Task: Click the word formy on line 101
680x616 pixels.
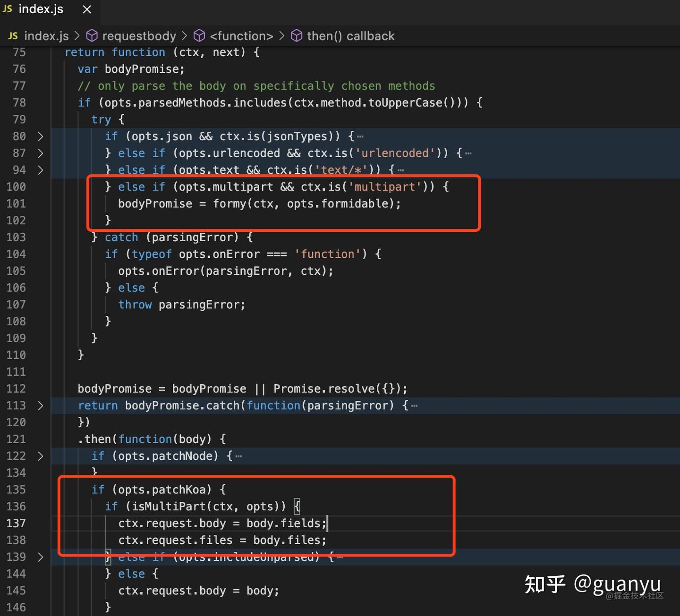Action: tap(229, 203)
